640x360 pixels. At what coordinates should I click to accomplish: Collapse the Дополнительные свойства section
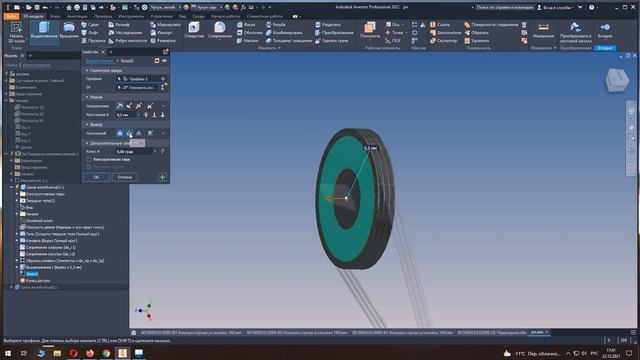click(87, 143)
